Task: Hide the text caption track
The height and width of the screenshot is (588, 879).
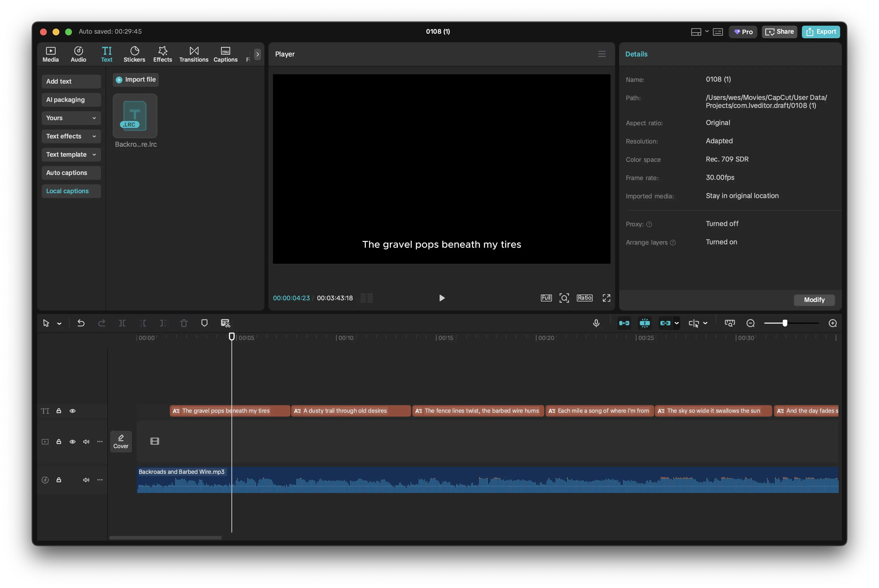Action: pyautogui.click(x=73, y=411)
